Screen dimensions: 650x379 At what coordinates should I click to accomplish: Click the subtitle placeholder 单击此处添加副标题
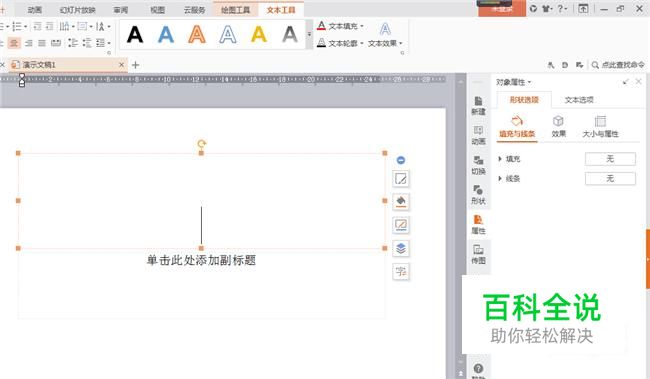[201, 260]
